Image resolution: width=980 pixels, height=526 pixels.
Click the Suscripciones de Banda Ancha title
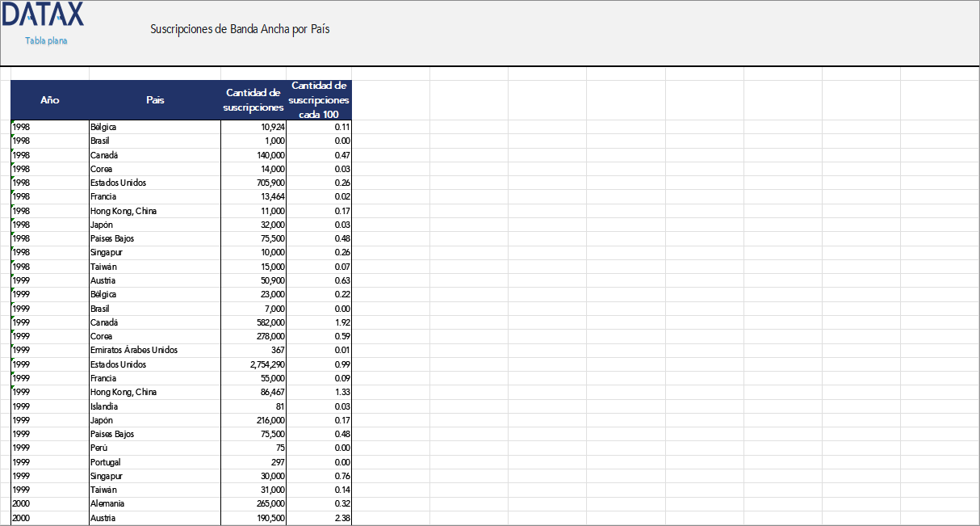(x=240, y=29)
